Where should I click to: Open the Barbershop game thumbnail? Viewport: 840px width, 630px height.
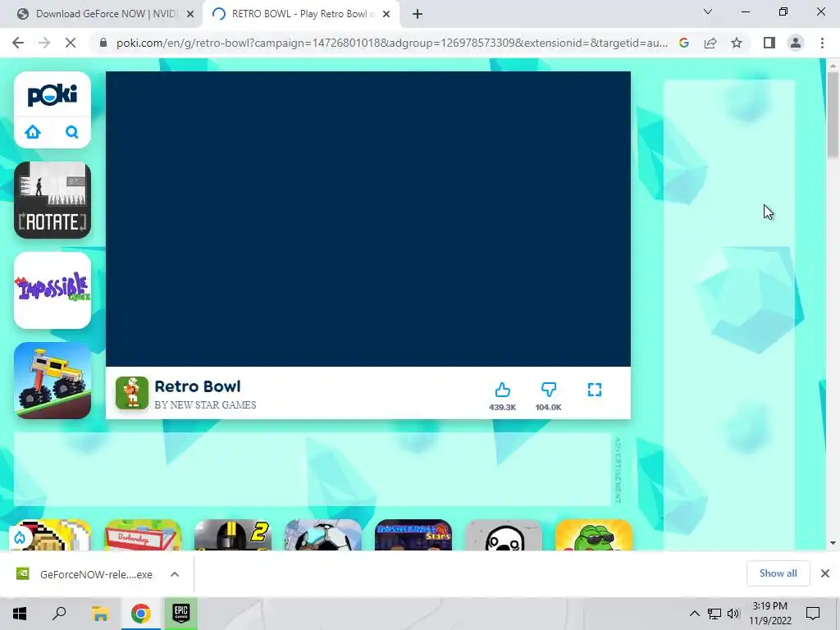[143, 535]
